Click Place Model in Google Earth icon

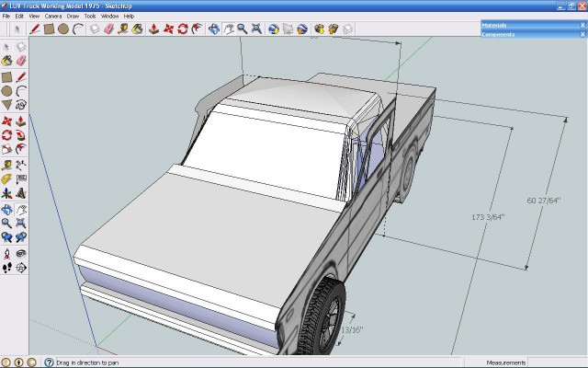tap(302, 29)
